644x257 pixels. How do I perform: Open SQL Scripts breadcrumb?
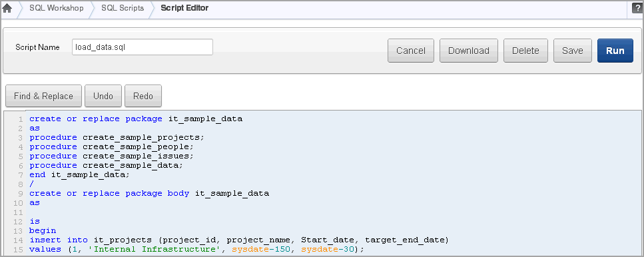tap(123, 8)
